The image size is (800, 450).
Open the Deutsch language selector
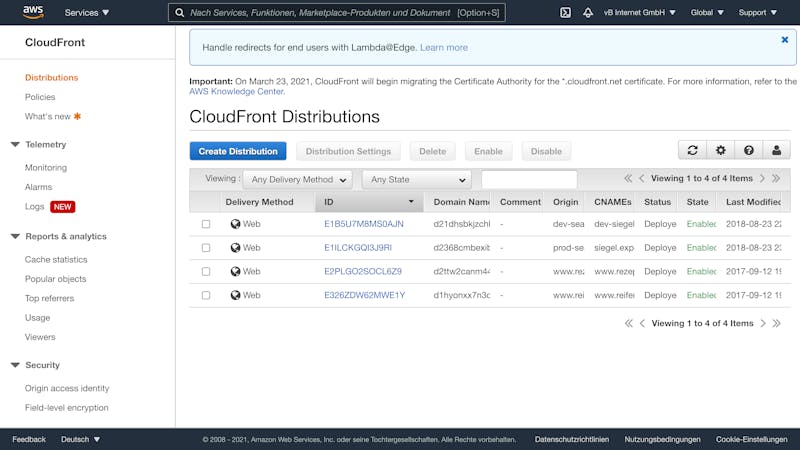click(80, 439)
